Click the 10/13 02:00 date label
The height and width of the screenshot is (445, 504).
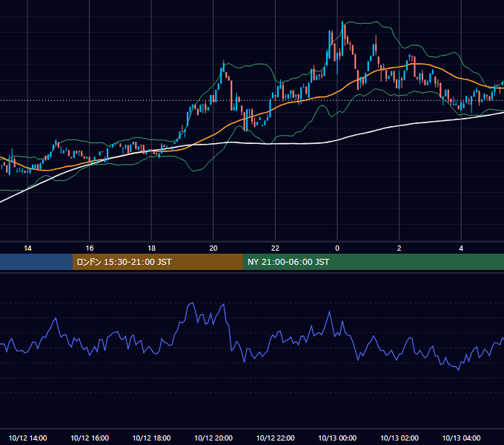pyautogui.click(x=399, y=438)
